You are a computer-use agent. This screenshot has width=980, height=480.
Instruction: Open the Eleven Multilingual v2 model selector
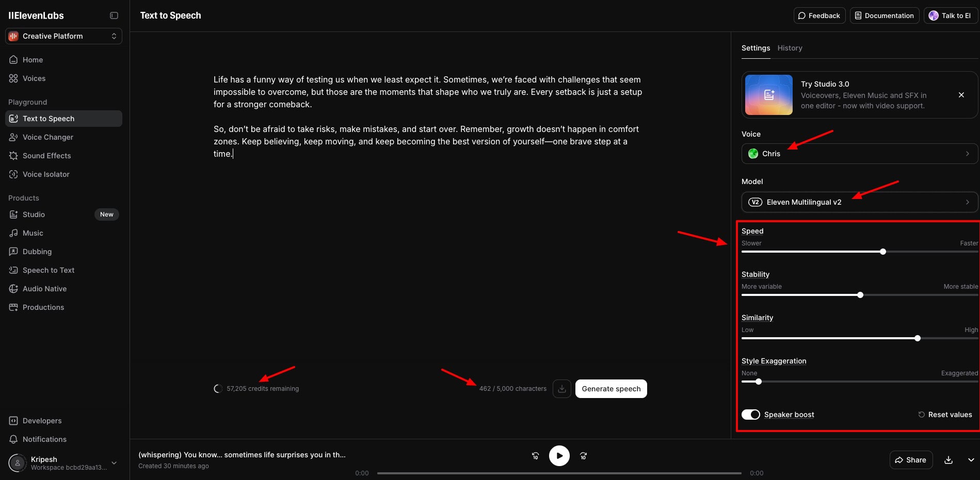coord(859,202)
